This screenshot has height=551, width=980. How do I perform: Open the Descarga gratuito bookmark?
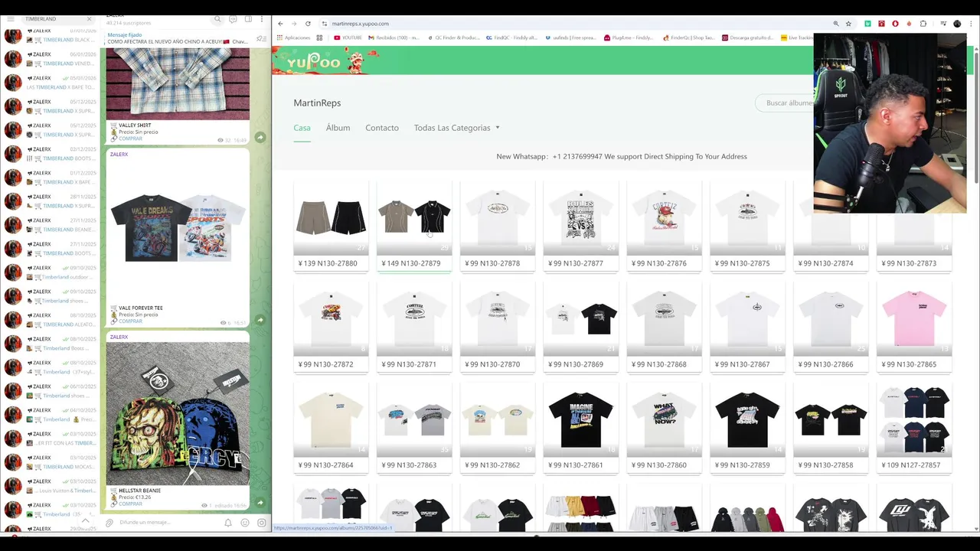(x=747, y=37)
